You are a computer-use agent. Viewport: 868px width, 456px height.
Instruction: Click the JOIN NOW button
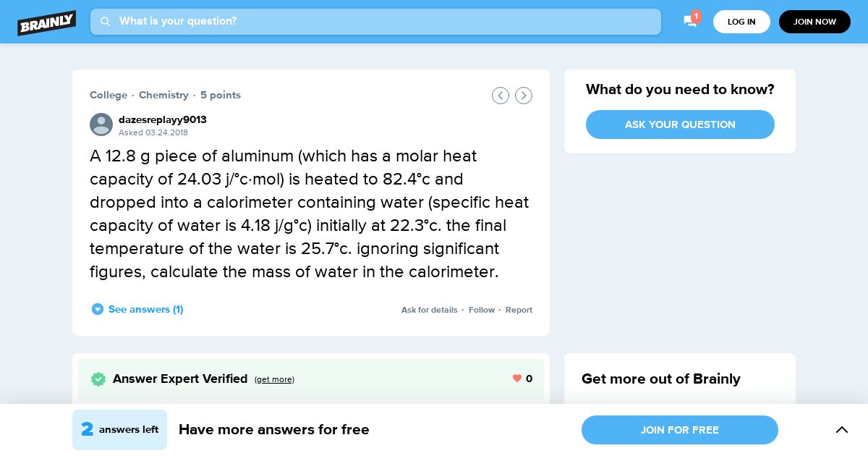coord(814,22)
